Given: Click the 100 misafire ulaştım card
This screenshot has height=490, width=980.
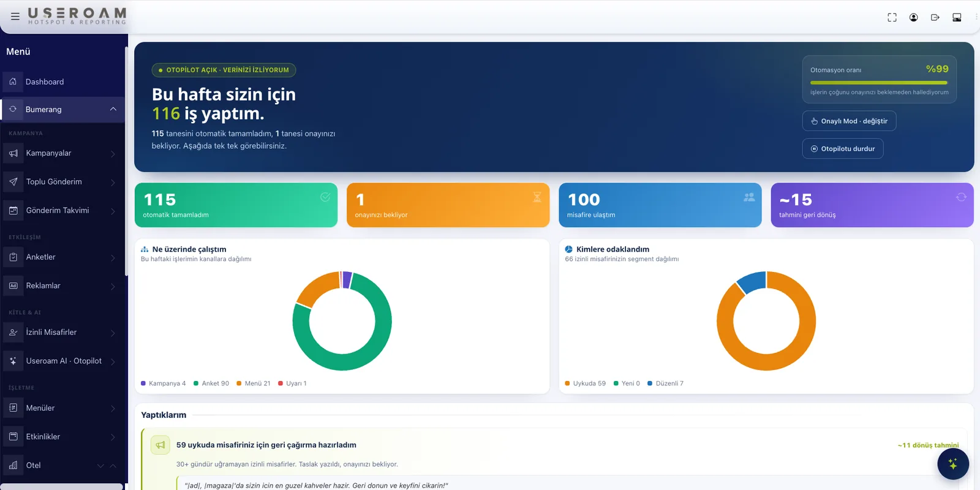Looking at the screenshot, I should click(660, 205).
